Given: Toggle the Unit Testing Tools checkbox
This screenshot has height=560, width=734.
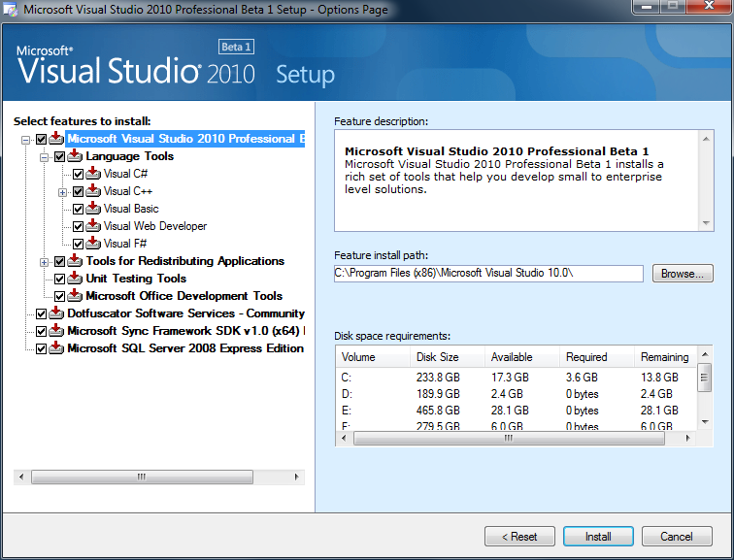Looking at the screenshot, I should pos(59,280).
